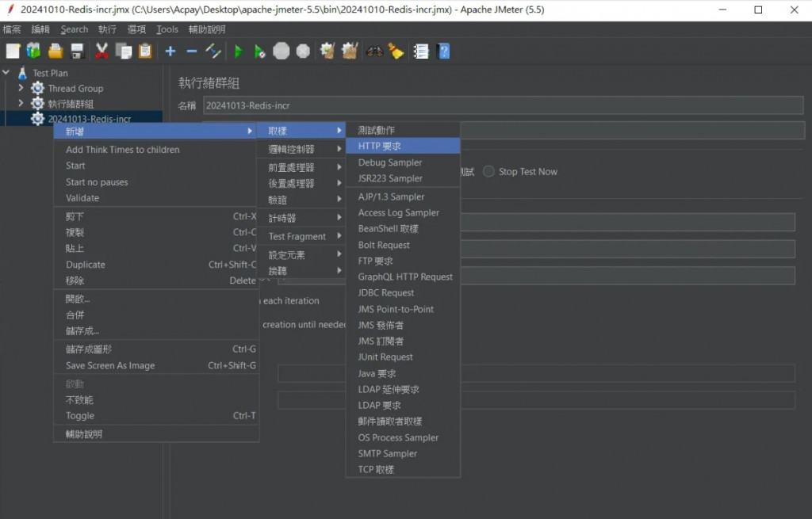This screenshot has width=812, height=519.
Task: Click the Collapse All minus icon
Action: pos(192,52)
